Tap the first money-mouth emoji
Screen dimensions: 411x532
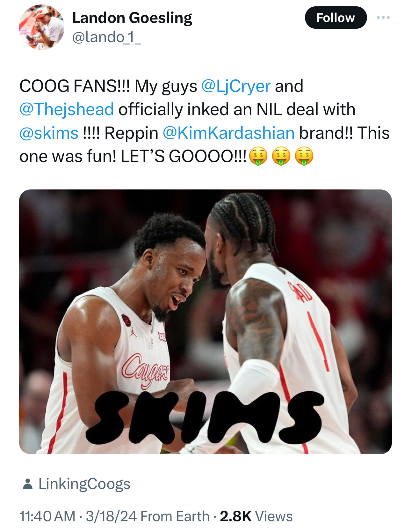[258, 157]
